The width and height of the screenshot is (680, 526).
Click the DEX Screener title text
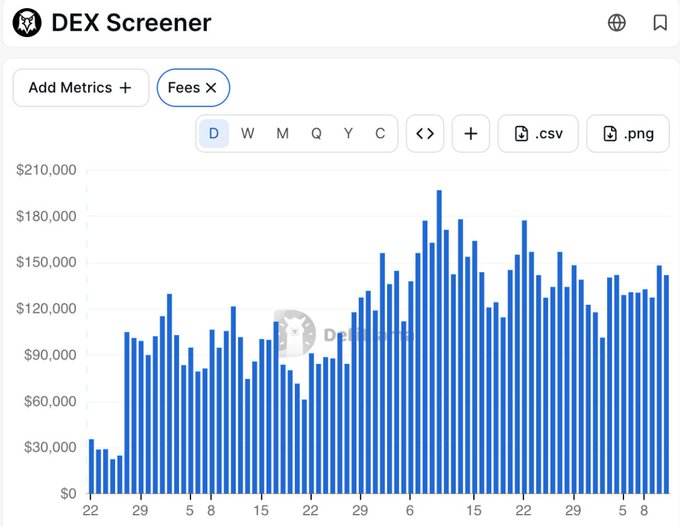(x=131, y=23)
